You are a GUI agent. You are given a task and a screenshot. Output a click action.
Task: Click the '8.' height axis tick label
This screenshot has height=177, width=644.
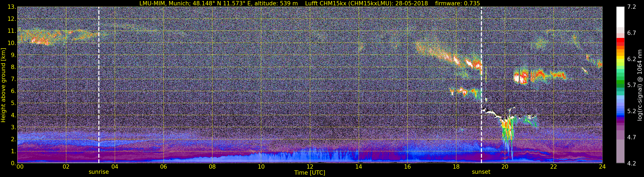point(13,67)
